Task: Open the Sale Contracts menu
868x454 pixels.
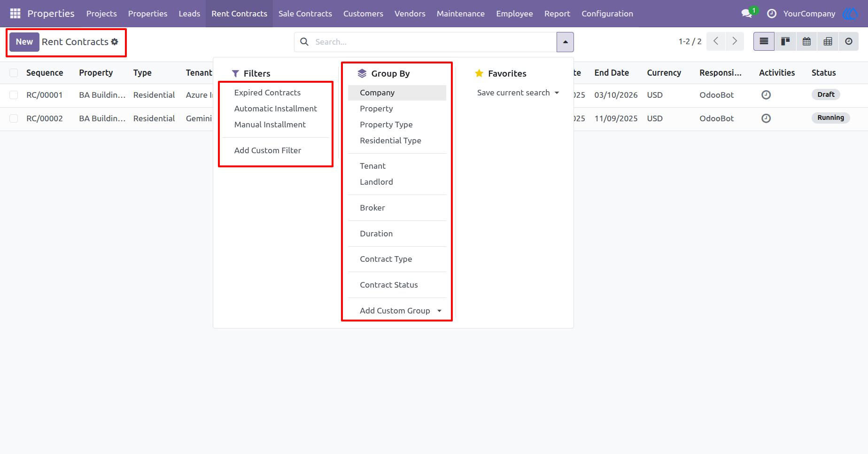Action: [305, 14]
